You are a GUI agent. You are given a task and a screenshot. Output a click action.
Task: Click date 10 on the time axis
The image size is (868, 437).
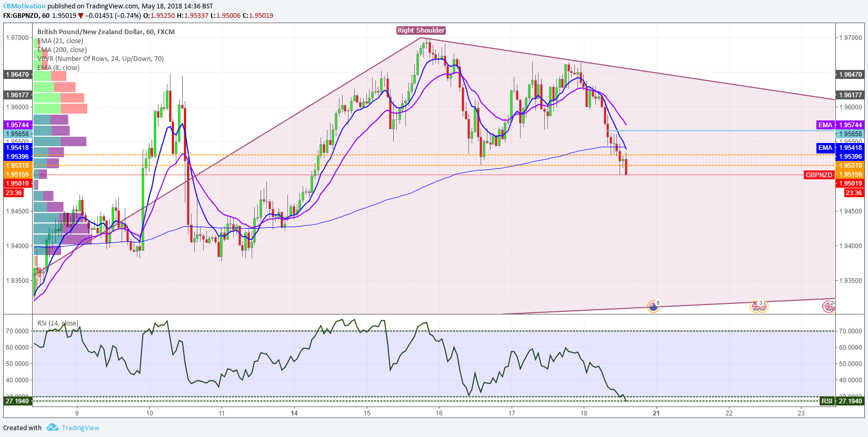tap(149, 413)
